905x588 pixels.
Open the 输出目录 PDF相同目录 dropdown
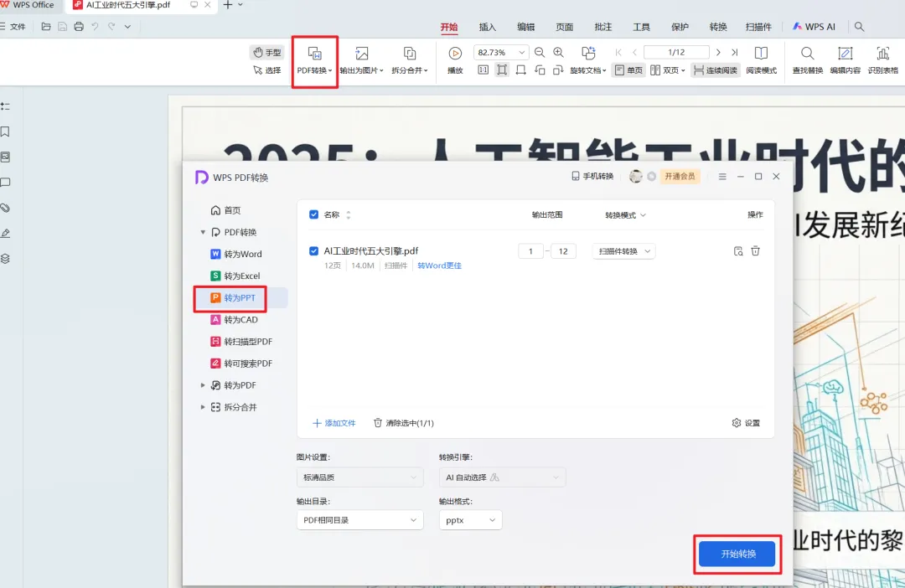click(360, 520)
